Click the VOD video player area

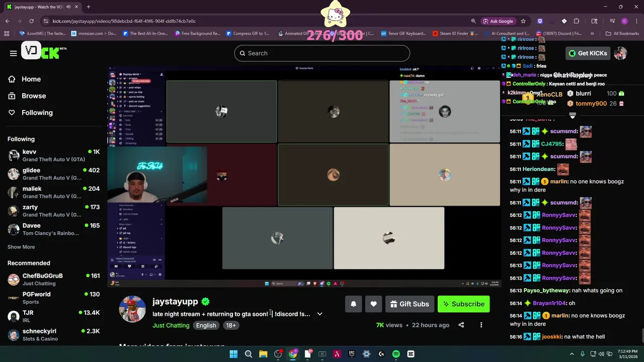(304, 176)
